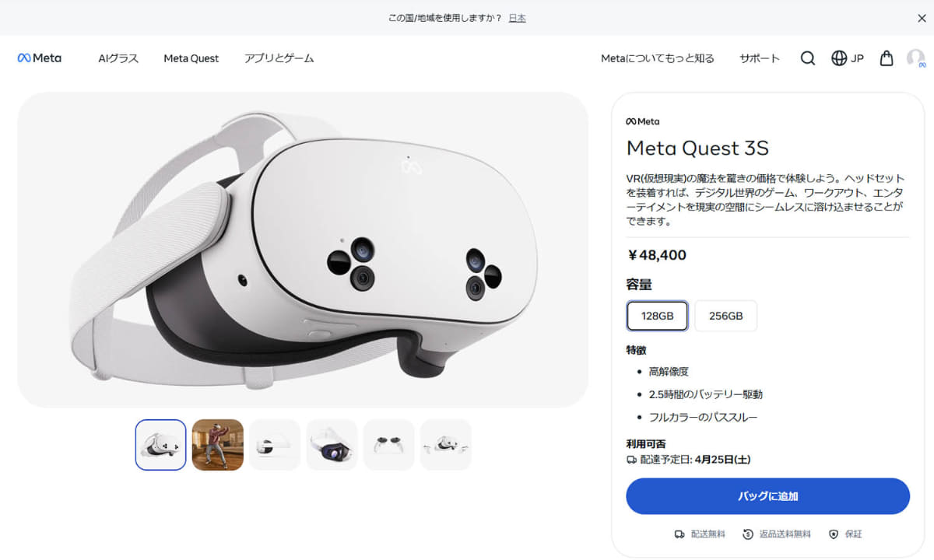Open the サポート menu
934x560 pixels.
coord(760,58)
